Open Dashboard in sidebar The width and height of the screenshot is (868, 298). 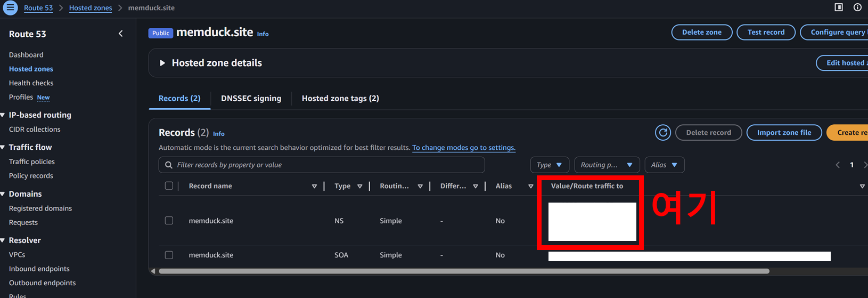[26, 55]
